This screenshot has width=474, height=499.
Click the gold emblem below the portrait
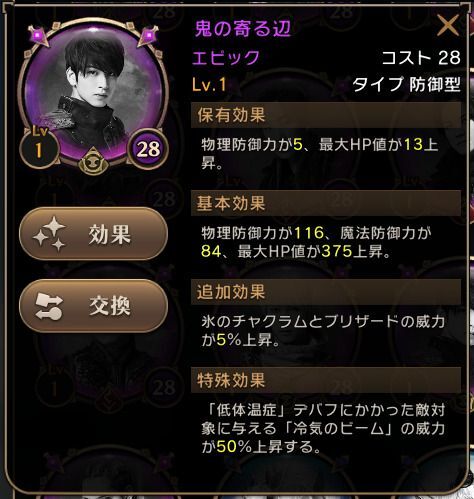coord(93,162)
